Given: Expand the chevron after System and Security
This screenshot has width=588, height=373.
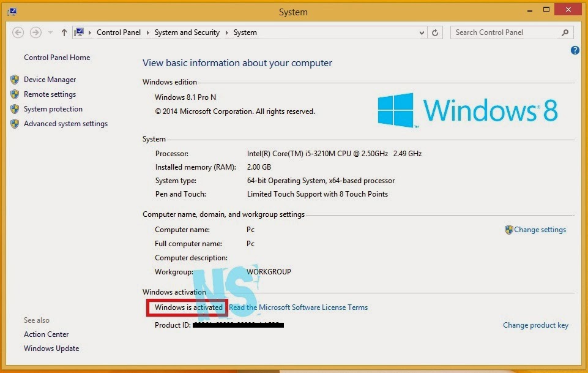Looking at the screenshot, I should [227, 32].
